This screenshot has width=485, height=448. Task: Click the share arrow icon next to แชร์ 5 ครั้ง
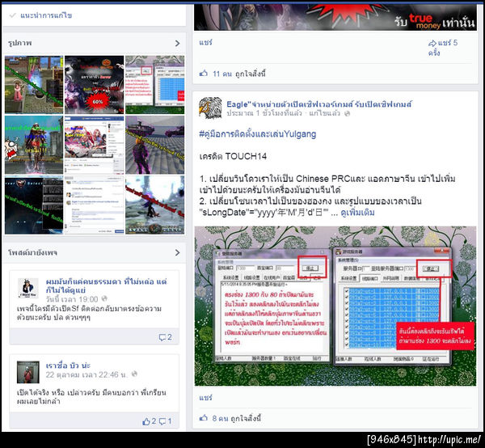tap(432, 44)
